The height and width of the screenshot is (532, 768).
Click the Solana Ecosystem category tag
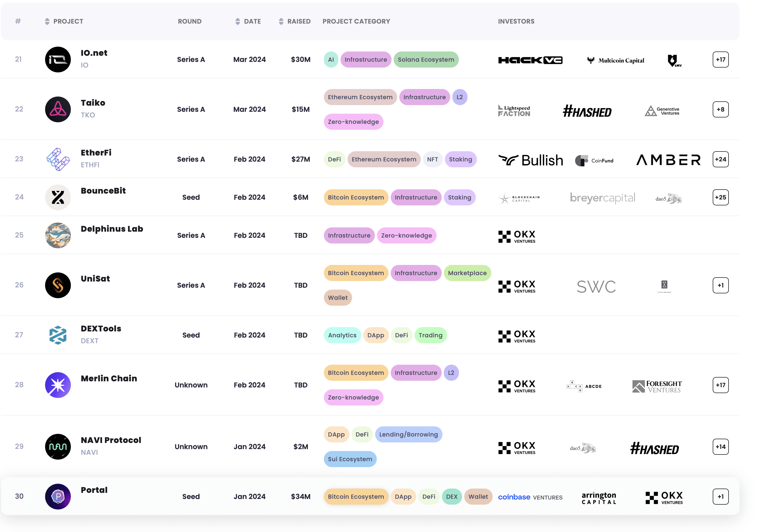(x=426, y=60)
